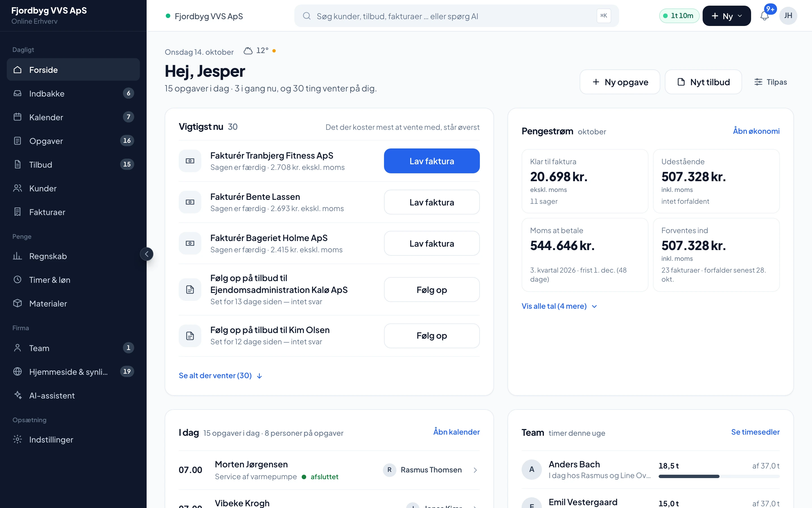Open Forside in sidebar

pos(73,69)
